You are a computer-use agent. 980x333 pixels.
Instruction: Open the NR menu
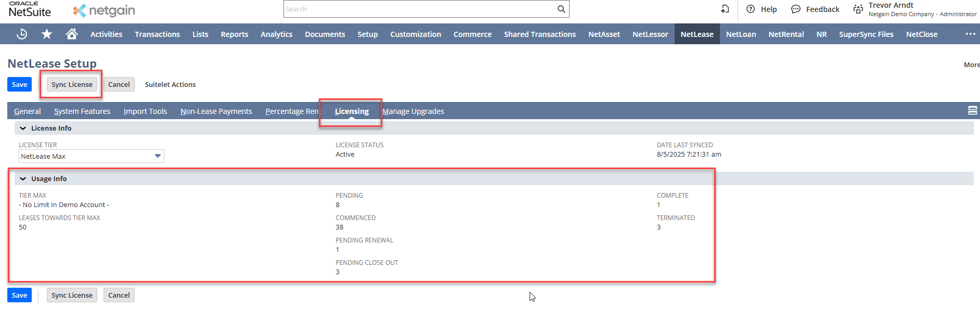[x=821, y=34]
